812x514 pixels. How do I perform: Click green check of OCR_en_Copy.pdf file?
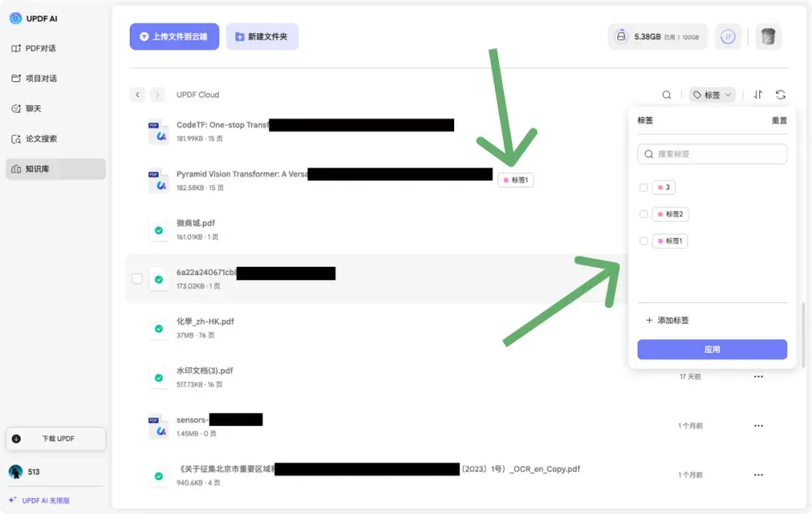click(159, 476)
